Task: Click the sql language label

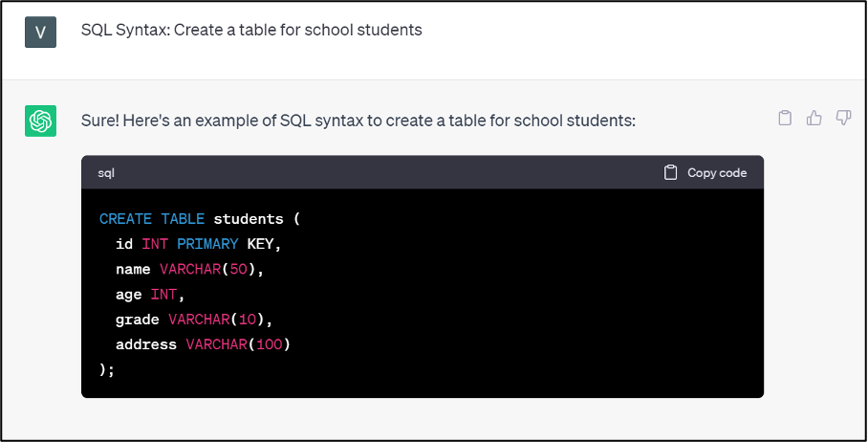Action: pyautogui.click(x=106, y=173)
